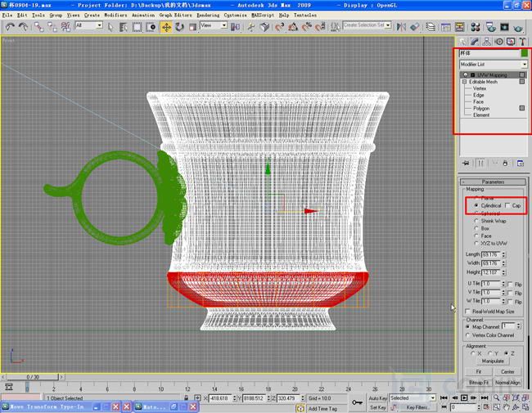
Task: Open the reference coordinate View dropdown
Action: [x=224, y=25]
